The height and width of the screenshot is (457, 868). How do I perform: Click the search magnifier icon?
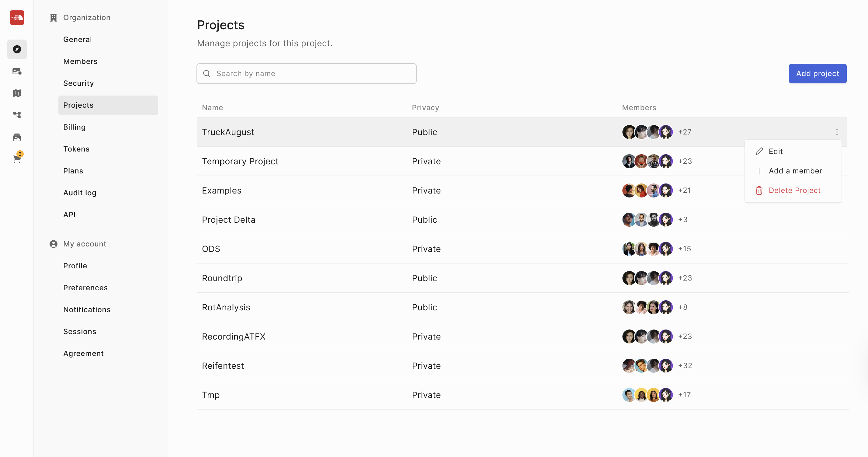click(x=207, y=73)
